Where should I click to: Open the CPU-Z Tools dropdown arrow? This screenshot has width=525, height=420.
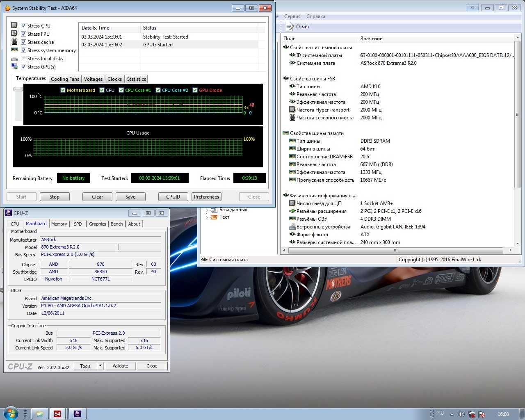pos(100,366)
